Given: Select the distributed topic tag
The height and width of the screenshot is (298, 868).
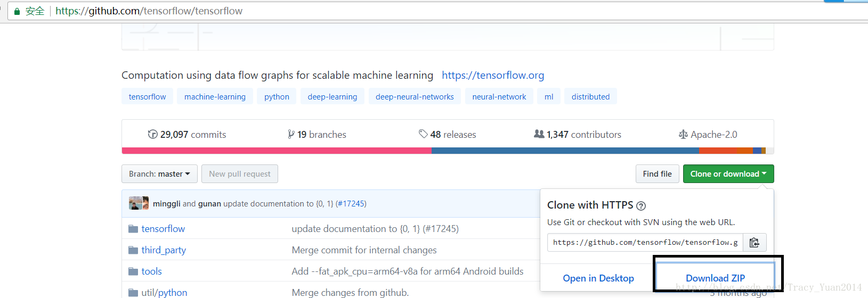Looking at the screenshot, I should 590,97.
